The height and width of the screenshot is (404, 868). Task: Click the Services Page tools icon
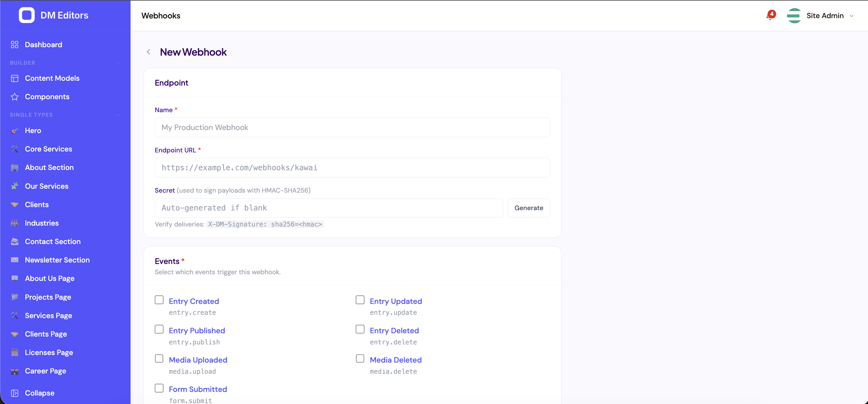(15, 316)
